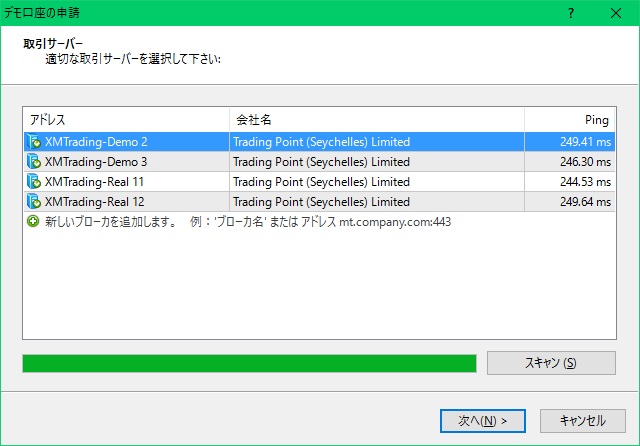Screen dimensions: 640x446
Task: Click the XMTrading-Demo 3 server icon
Action: [x=33, y=162]
